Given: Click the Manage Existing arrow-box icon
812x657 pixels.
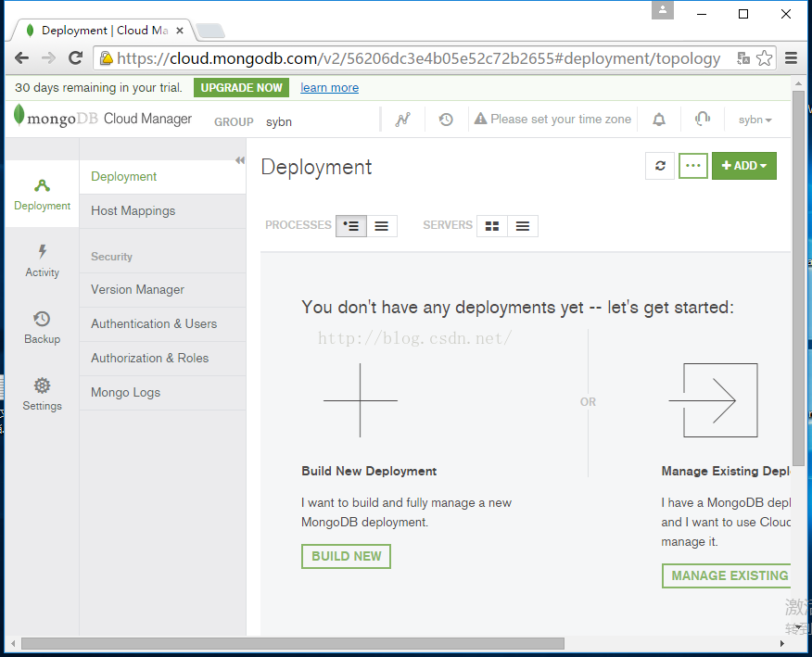Looking at the screenshot, I should pyautogui.click(x=713, y=400).
